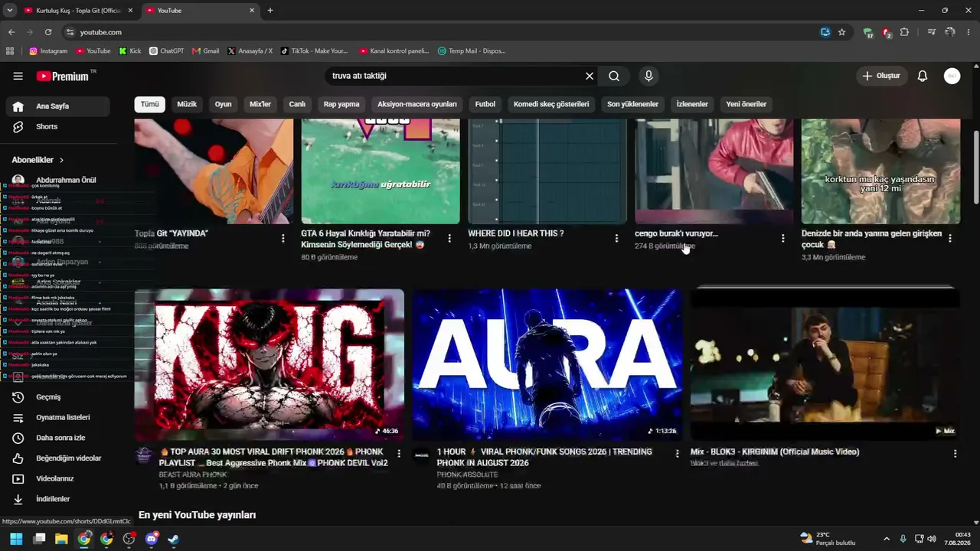
Task: Open Shorts in the sidebar
Action: click(58, 126)
